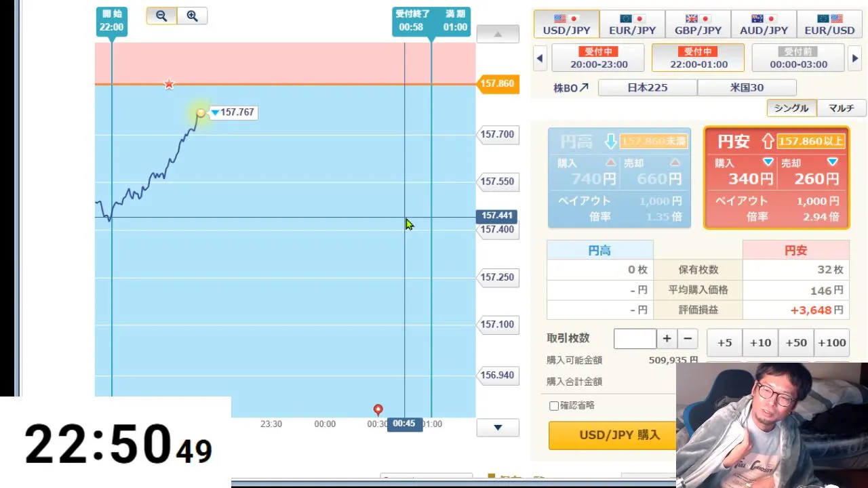Select GBP/JPY currency pair tab
868x488 pixels.
pyautogui.click(x=698, y=24)
